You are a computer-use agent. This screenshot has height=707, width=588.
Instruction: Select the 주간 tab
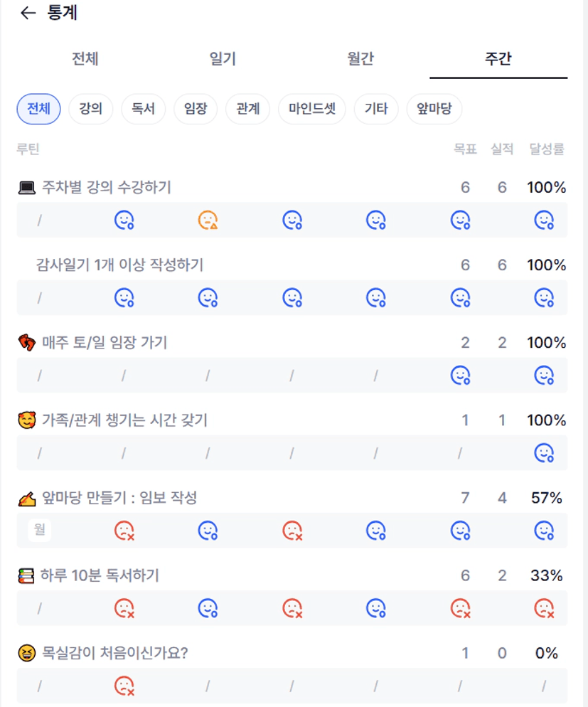coord(498,59)
